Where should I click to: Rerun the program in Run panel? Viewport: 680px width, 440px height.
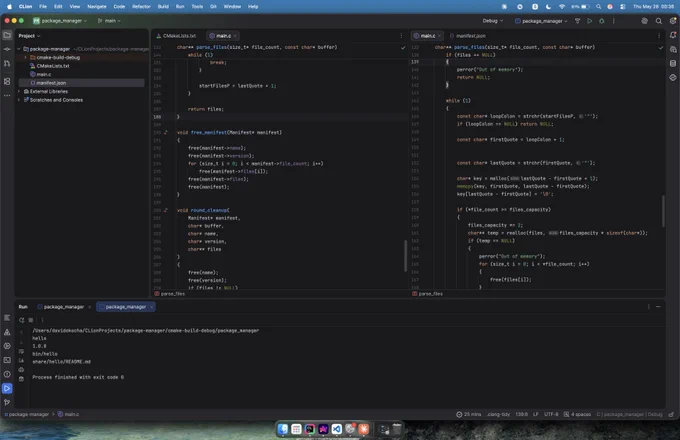coord(22,320)
